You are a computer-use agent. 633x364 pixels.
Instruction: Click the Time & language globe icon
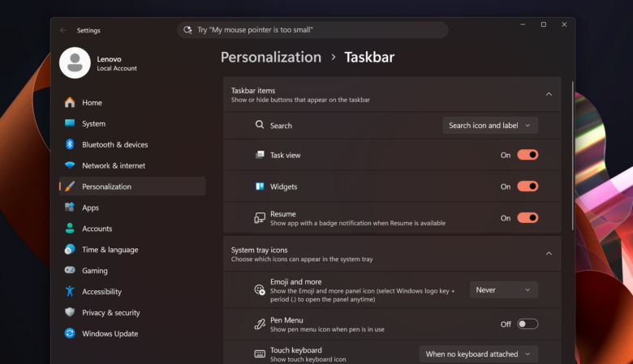70,249
